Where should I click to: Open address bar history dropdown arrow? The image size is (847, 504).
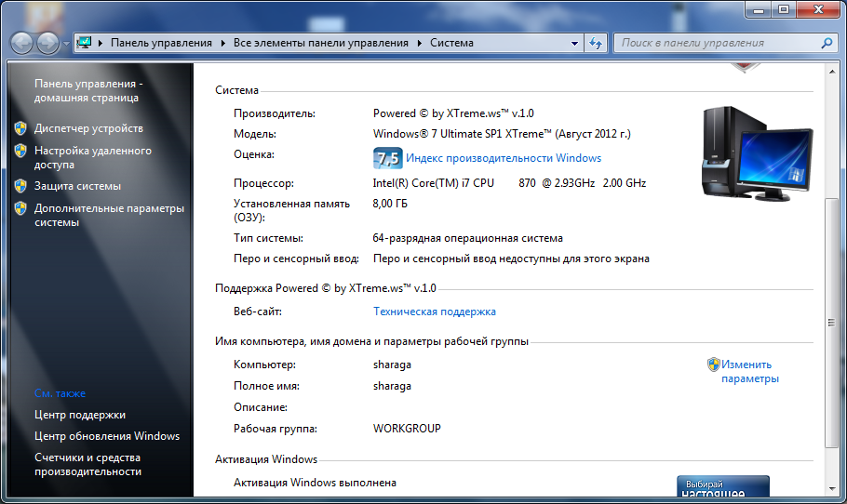pos(574,43)
